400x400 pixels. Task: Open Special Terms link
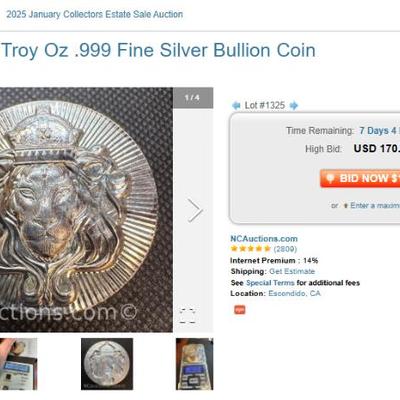[x=270, y=283]
